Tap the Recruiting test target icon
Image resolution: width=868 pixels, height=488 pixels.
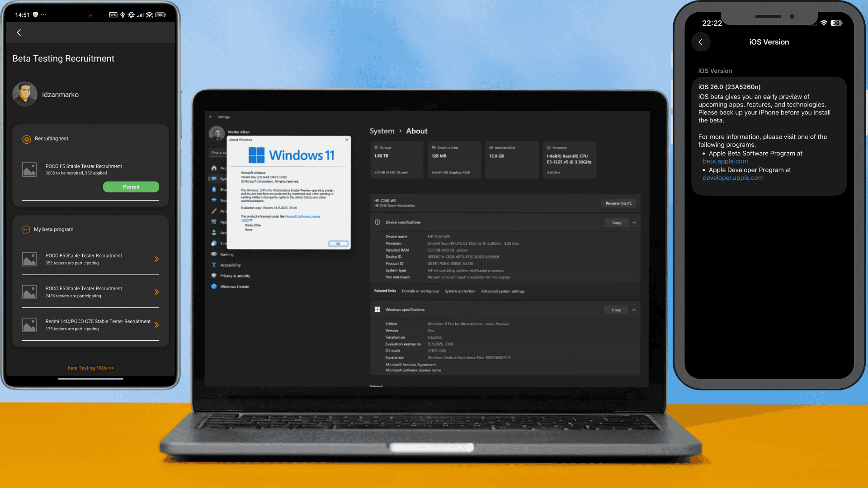click(27, 139)
